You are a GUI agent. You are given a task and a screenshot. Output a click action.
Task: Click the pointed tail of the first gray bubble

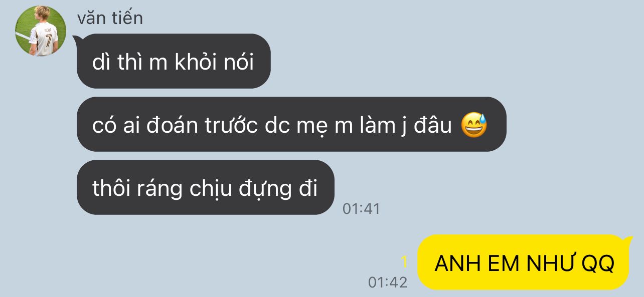point(76,39)
